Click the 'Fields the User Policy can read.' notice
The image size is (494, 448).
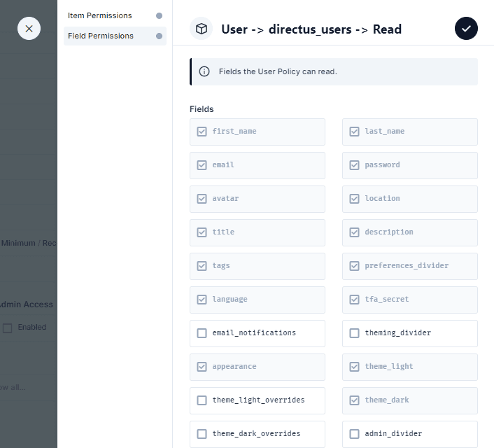[x=334, y=72]
